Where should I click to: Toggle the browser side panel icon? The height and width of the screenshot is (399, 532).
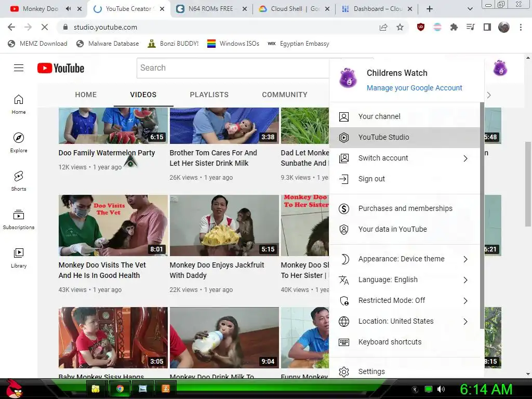pos(487,27)
